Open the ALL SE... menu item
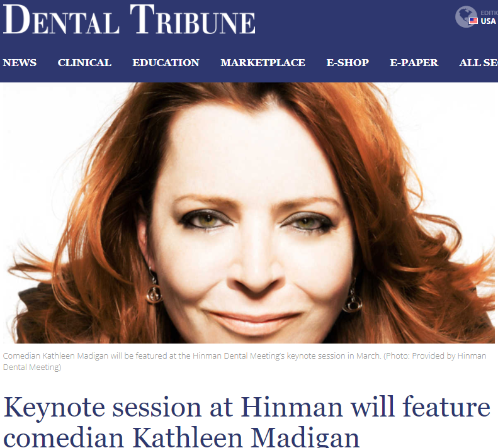Image resolution: width=498 pixels, height=448 pixels. (x=478, y=62)
